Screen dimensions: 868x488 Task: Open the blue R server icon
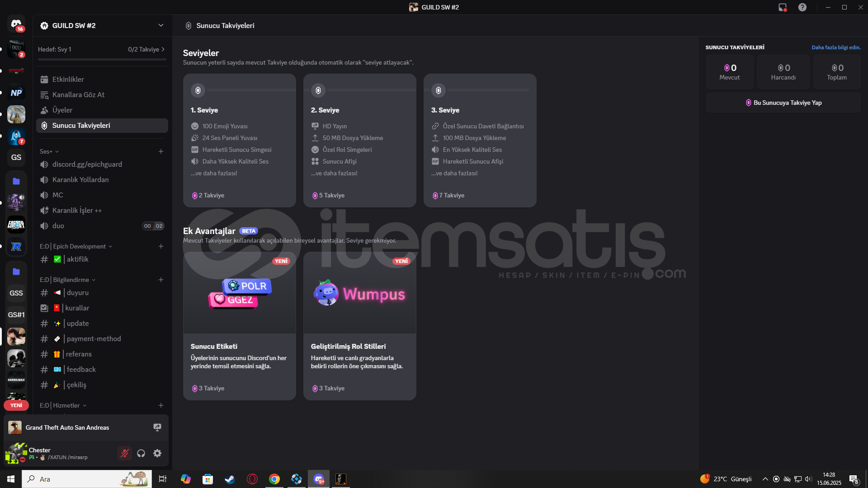[16, 246]
